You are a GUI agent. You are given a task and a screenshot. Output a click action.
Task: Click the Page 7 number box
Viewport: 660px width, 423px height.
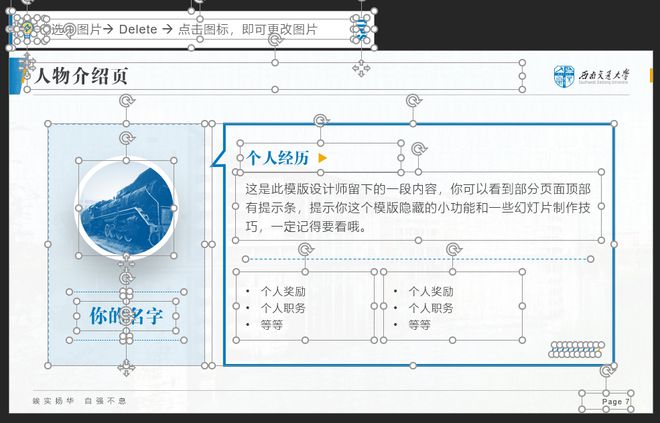coord(607,401)
